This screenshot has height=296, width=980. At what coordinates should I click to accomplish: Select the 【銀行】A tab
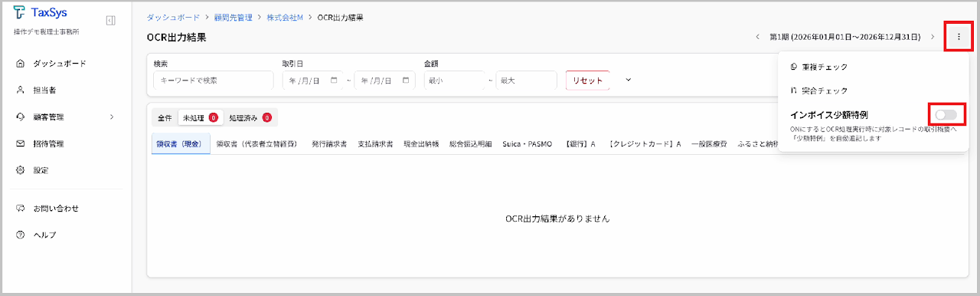pyautogui.click(x=580, y=143)
